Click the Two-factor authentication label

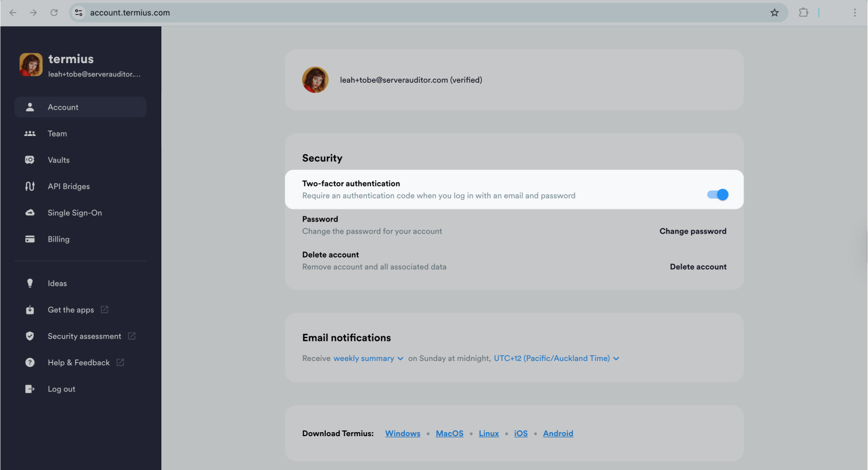(351, 184)
